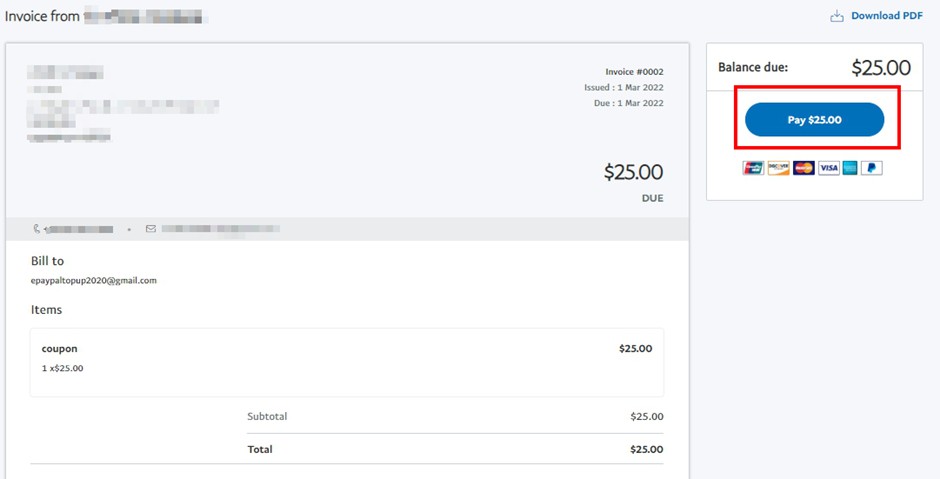Select the UnionPay card icon
This screenshot has height=479, width=940.
click(x=753, y=168)
